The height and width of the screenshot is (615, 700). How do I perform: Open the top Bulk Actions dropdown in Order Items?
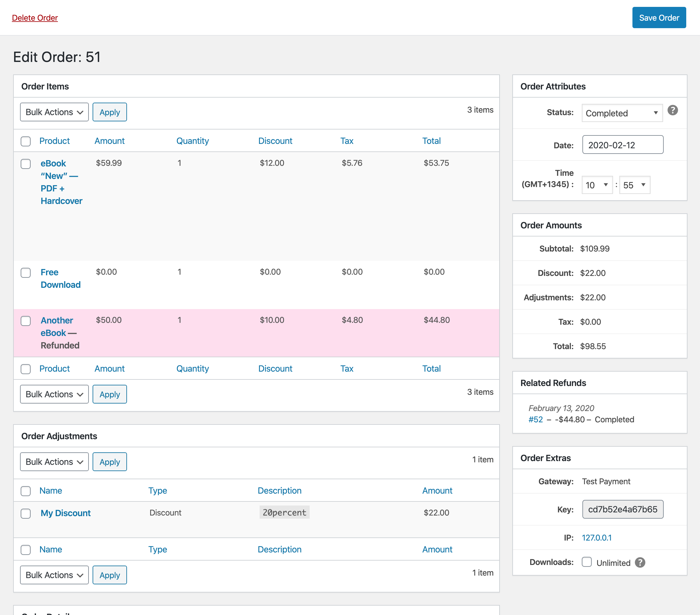point(54,112)
